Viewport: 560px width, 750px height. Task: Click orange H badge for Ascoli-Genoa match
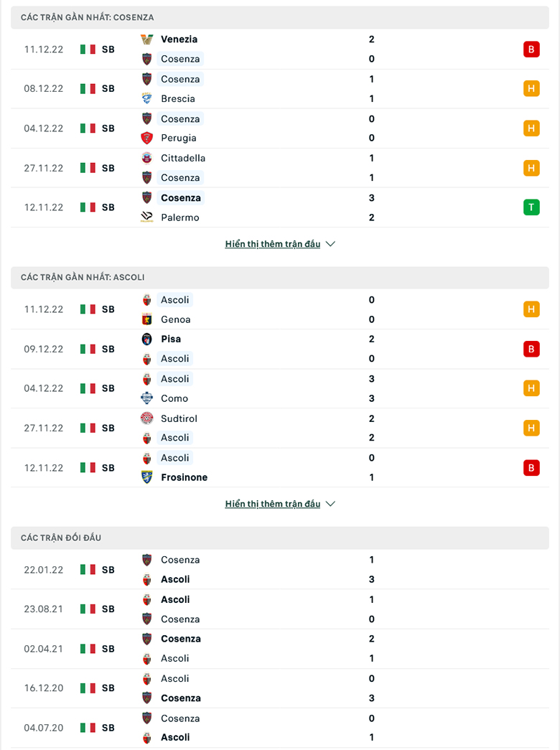tap(531, 309)
